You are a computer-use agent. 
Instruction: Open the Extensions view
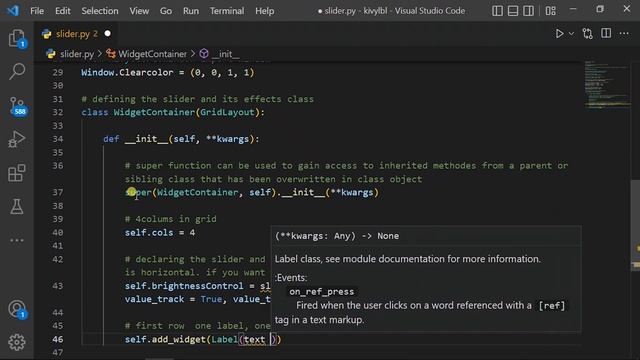point(17,173)
